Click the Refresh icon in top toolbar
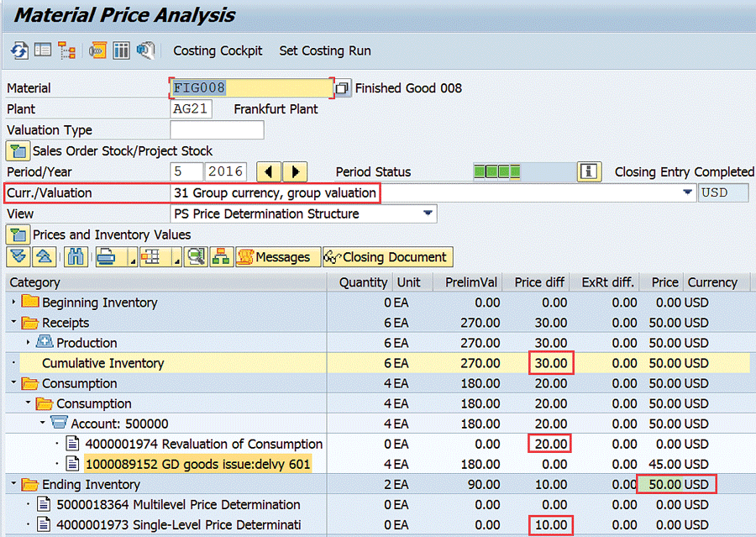 [x=18, y=50]
